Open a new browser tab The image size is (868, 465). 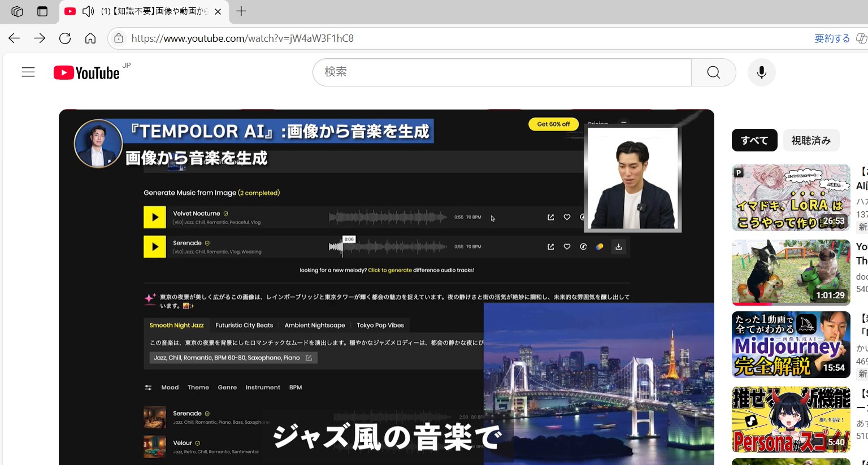(x=241, y=11)
